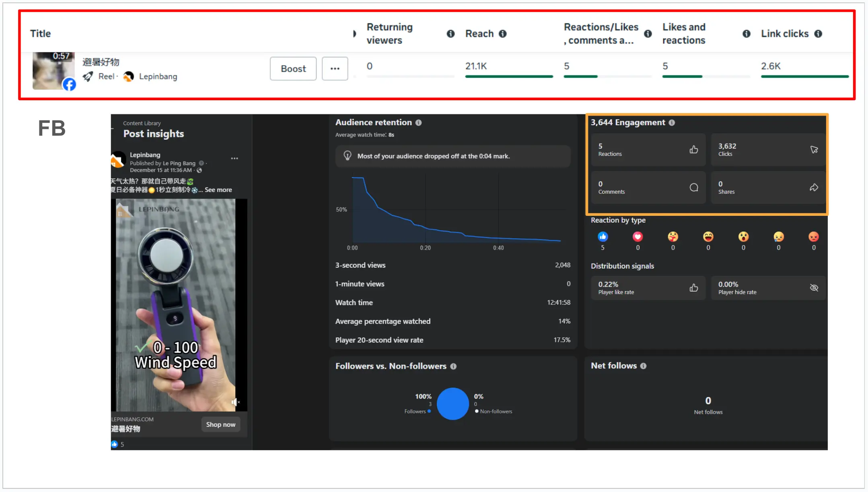
Task: Click the Shares arrow icon in Engagement panel
Action: tap(814, 187)
